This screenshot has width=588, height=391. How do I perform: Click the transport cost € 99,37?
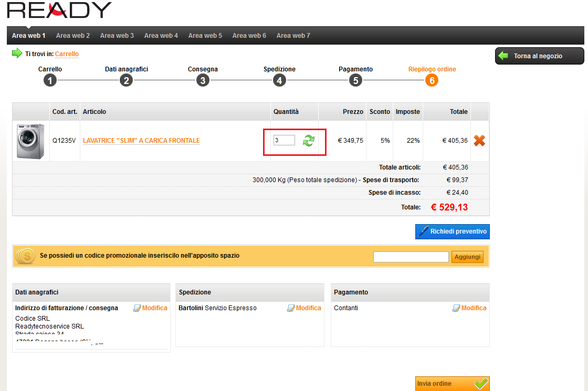(x=457, y=180)
